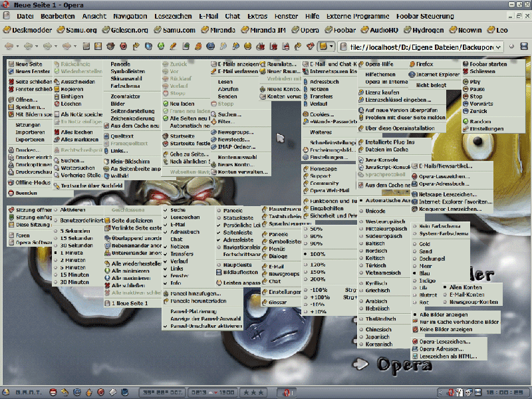This screenshot has width=532, height=399.
Task: Select the '1 Minute' reload option
Action: pos(68,253)
